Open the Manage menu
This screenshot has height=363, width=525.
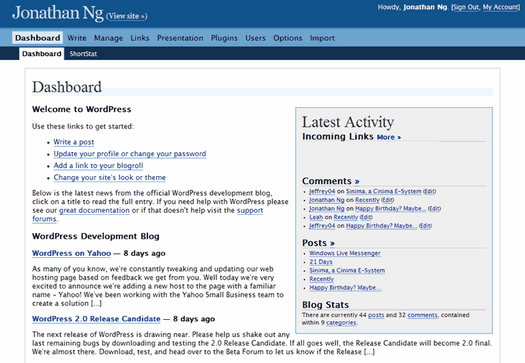(108, 38)
